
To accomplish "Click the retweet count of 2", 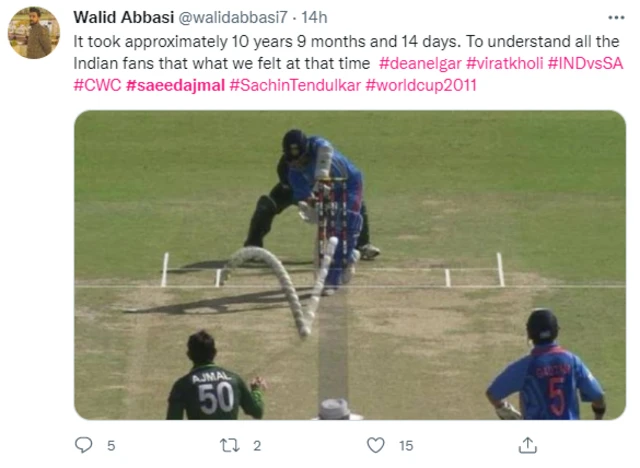I will click(257, 445).
